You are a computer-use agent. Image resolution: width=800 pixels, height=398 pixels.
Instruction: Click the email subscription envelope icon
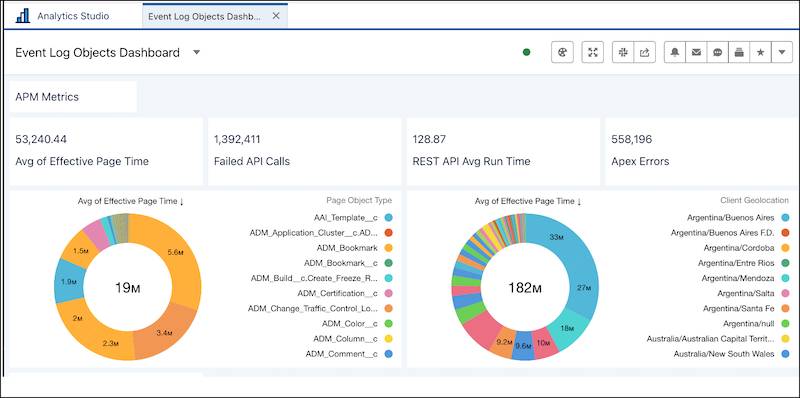pos(696,52)
